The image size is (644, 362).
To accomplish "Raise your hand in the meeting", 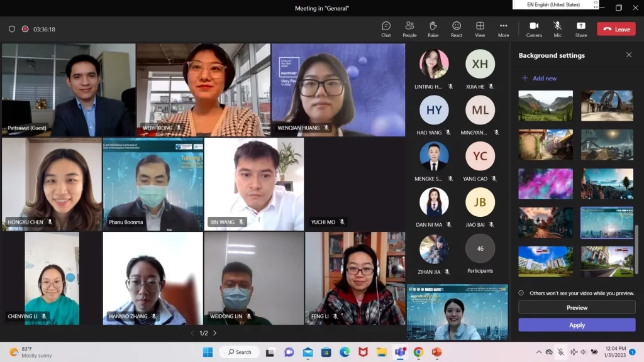I will click(x=433, y=29).
